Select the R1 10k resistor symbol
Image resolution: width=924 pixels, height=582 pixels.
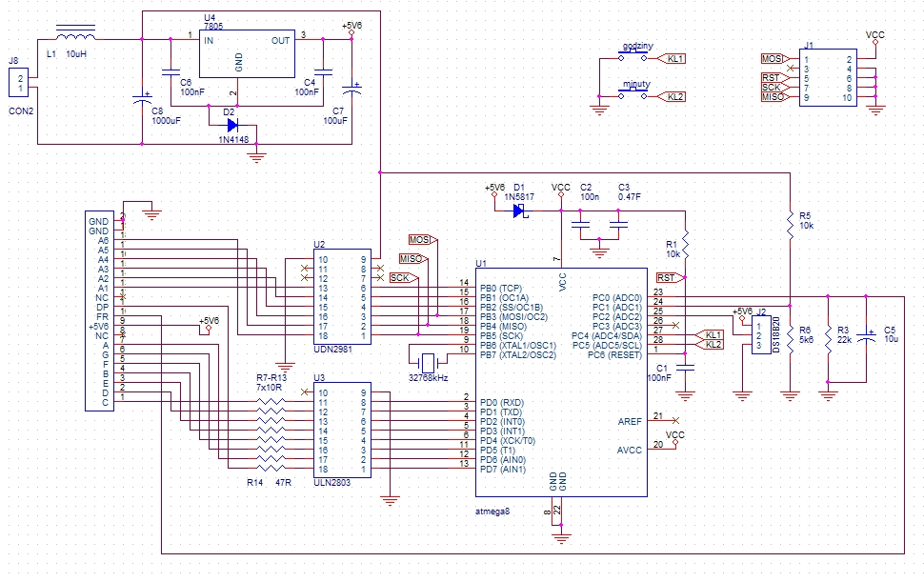click(x=685, y=244)
